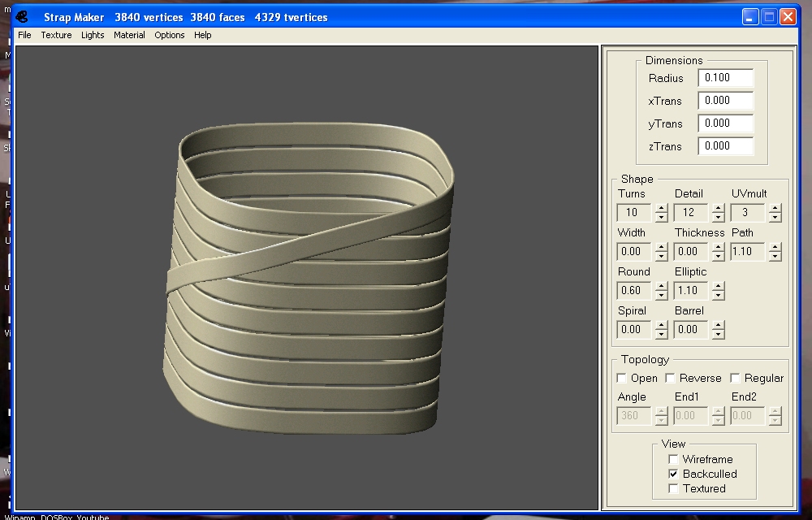Viewport: 812px width, 520px height.
Task: Click the Strap Maker app icon in title bar
Action: pyautogui.click(x=22, y=17)
